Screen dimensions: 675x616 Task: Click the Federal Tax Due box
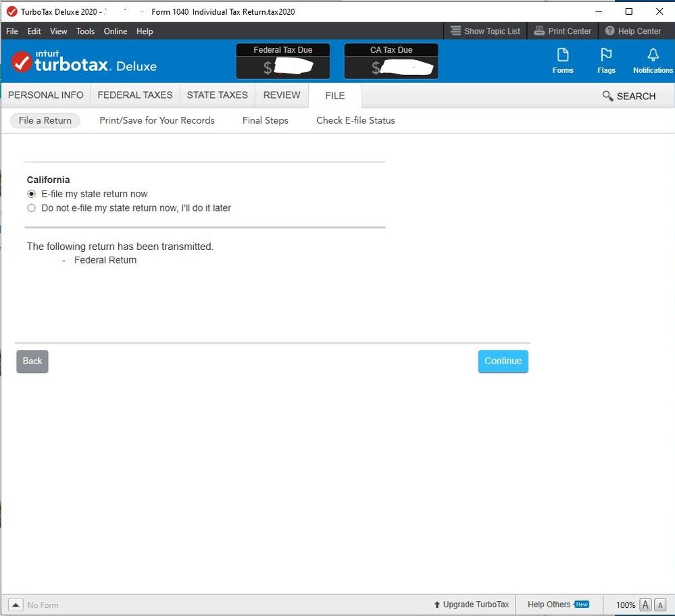click(x=283, y=61)
